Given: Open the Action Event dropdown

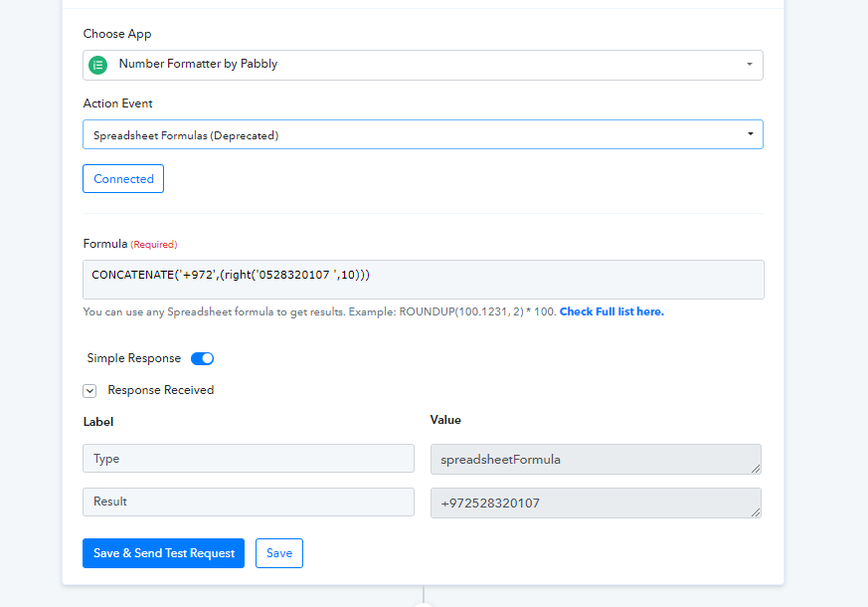Looking at the screenshot, I should 423,134.
